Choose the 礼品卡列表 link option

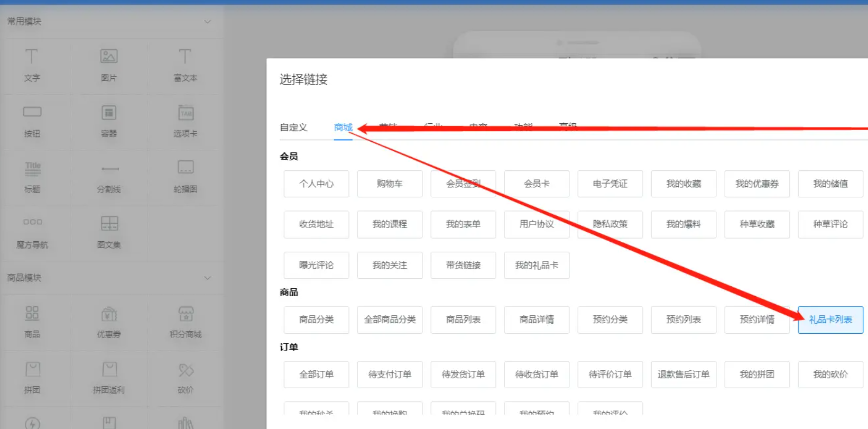coord(830,320)
